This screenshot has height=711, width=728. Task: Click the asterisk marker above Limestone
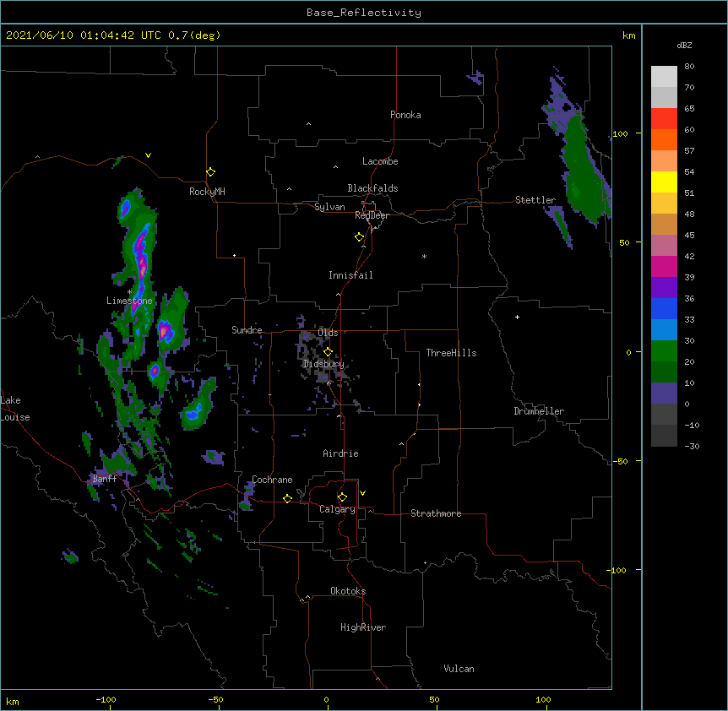coord(129,292)
